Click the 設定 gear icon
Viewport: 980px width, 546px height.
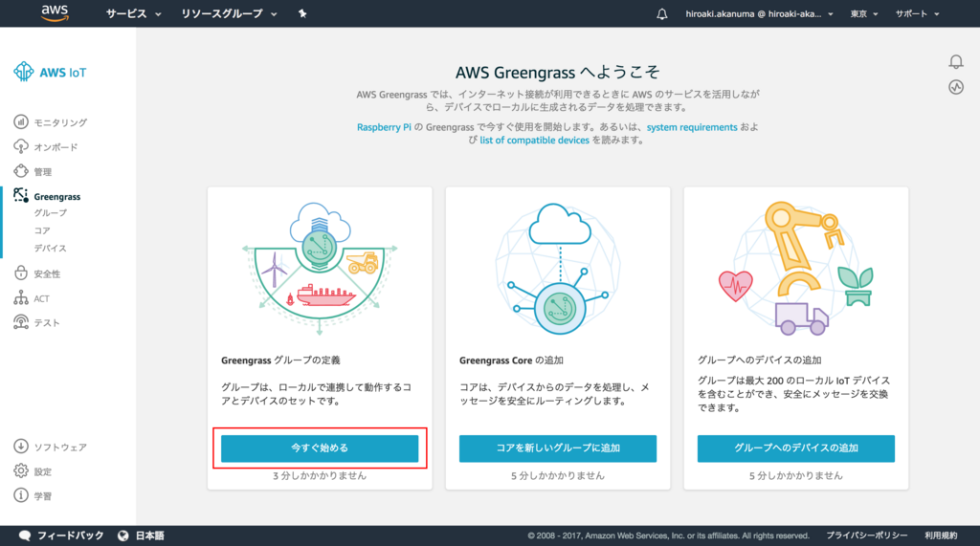click(x=21, y=470)
